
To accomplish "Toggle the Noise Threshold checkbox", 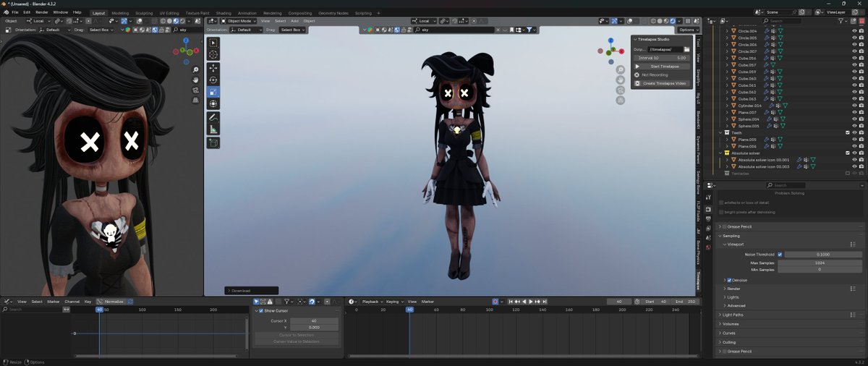I will (x=780, y=255).
